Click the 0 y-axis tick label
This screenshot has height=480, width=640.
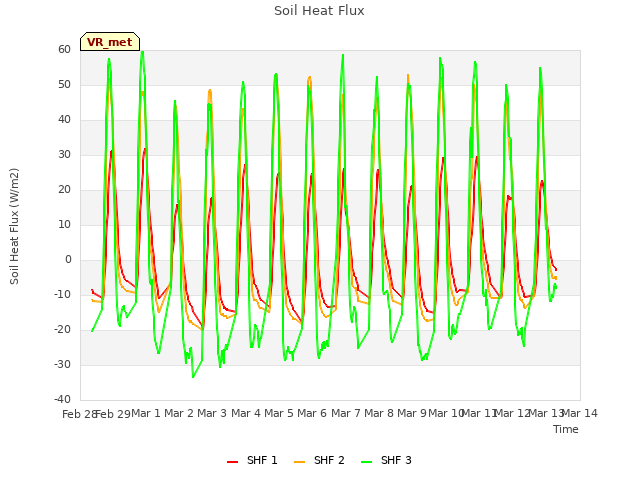pyautogui.click(x=68, y=260)
